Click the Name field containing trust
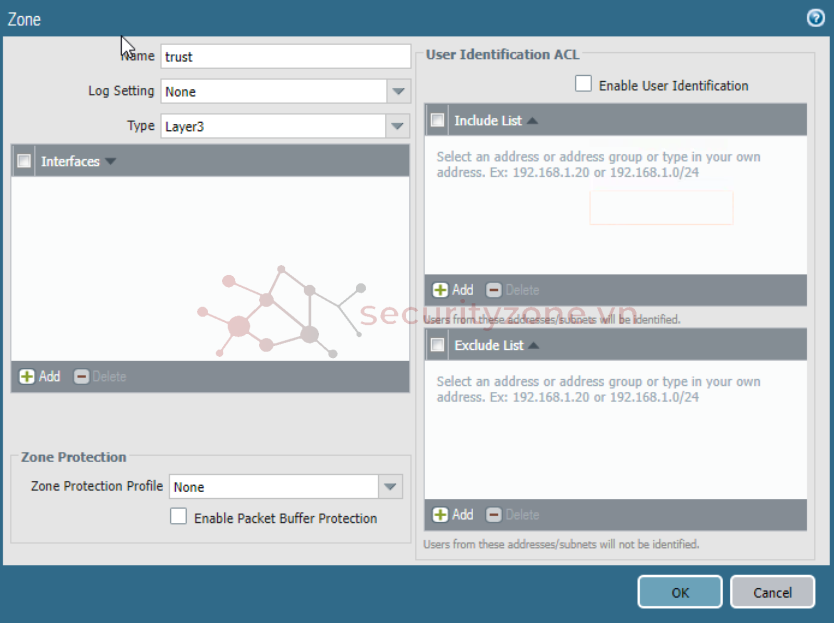The width and height of the screenshot is (834, 623). coord(286,56)
